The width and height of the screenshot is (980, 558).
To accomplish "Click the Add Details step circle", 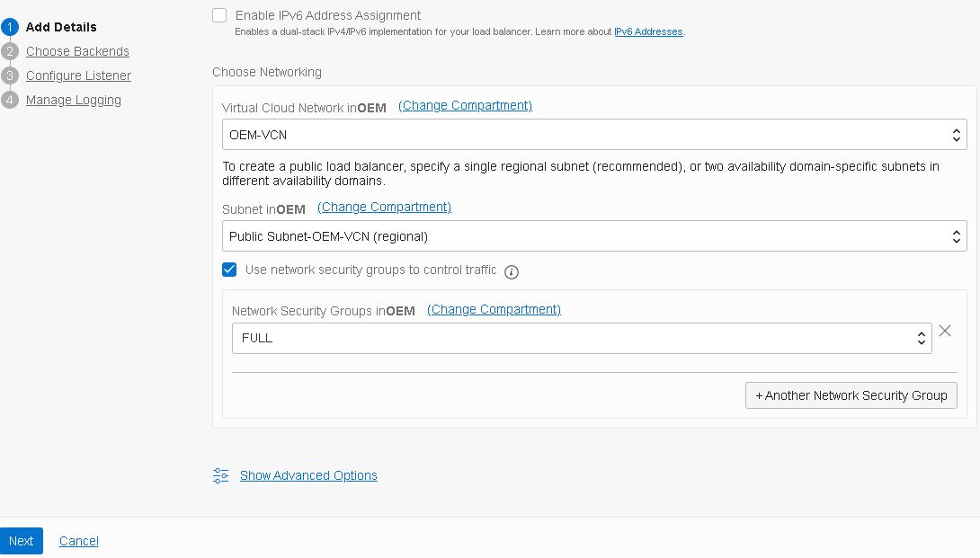I will coord(10,27).
